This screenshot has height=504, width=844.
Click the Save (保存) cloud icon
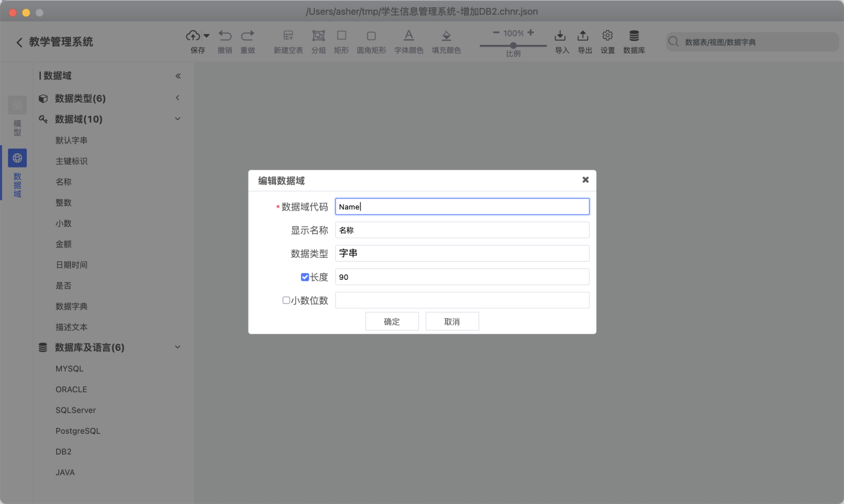coord(193,36)
